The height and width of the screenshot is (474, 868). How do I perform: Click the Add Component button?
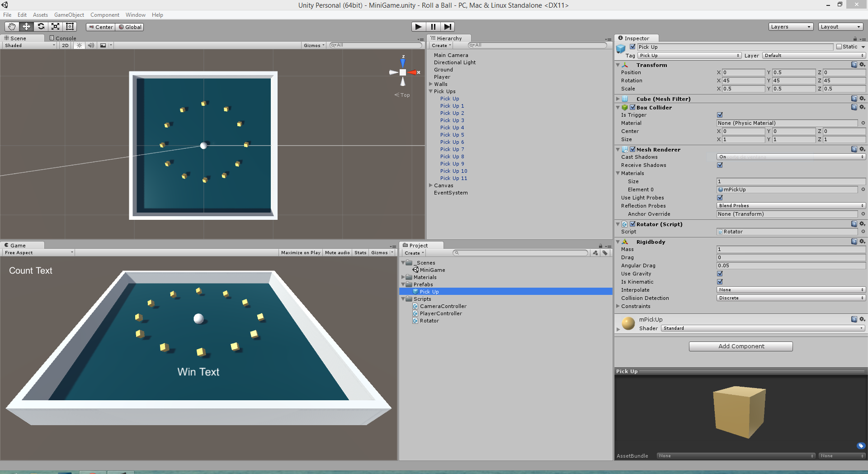pos(741,346)
